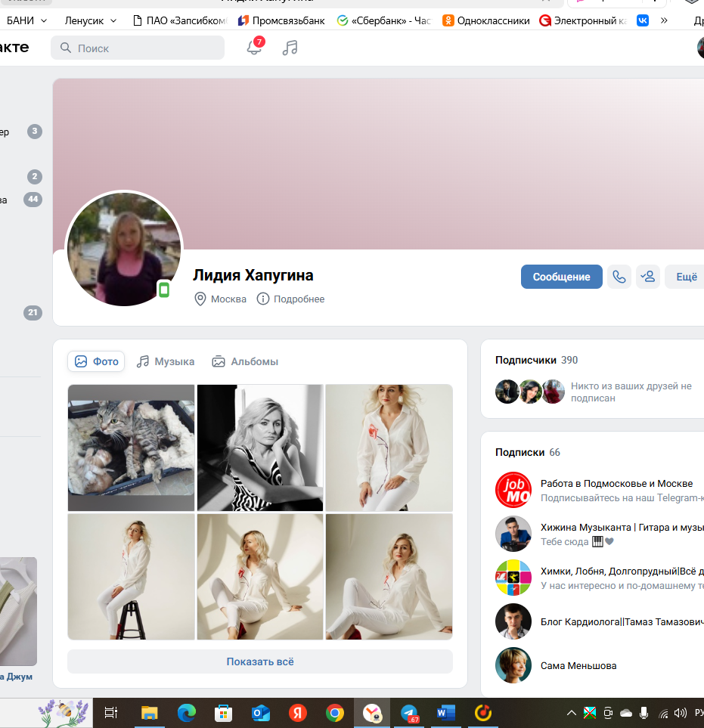Image resolution: width=704 pixels, height=728 pixels.
Task: Open the photo of cats on a bed
Action: (132, 448)
